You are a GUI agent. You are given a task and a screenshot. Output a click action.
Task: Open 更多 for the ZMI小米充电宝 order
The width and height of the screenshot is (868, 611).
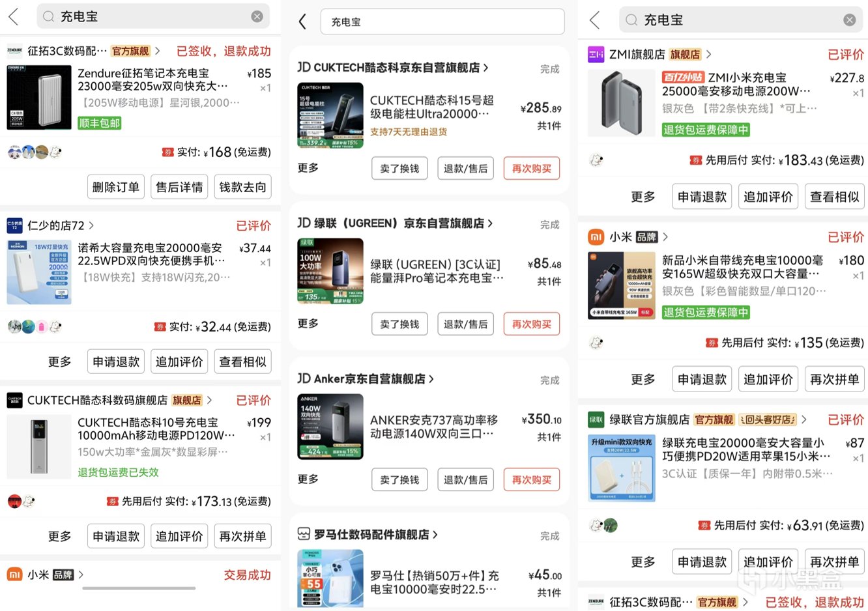click(643, 196)
